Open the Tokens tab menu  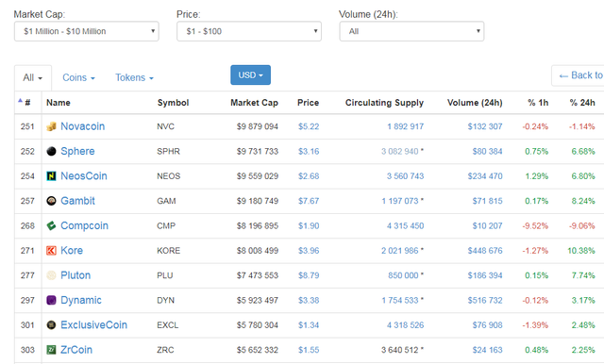pos(134,77)
